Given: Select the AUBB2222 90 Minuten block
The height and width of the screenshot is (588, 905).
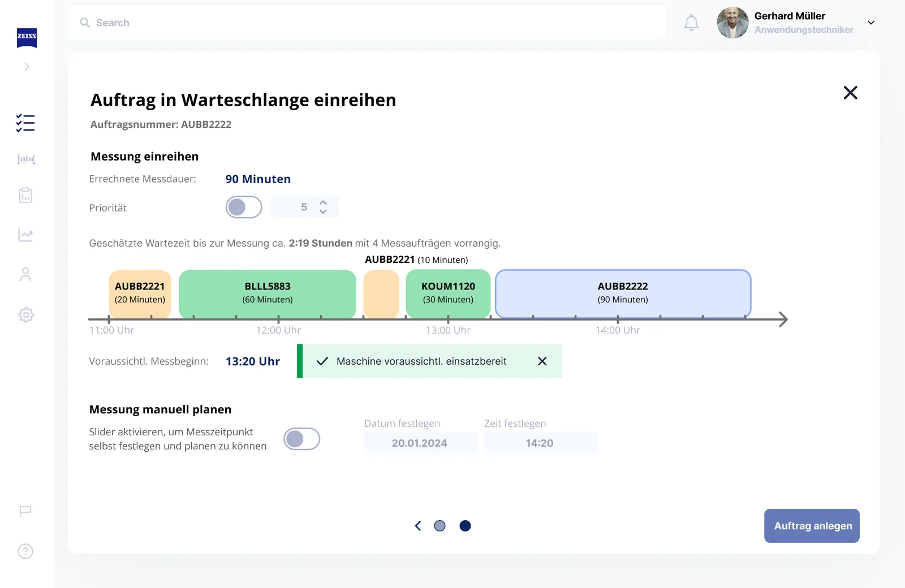Looking at the screenshot, I should [623, 293].
